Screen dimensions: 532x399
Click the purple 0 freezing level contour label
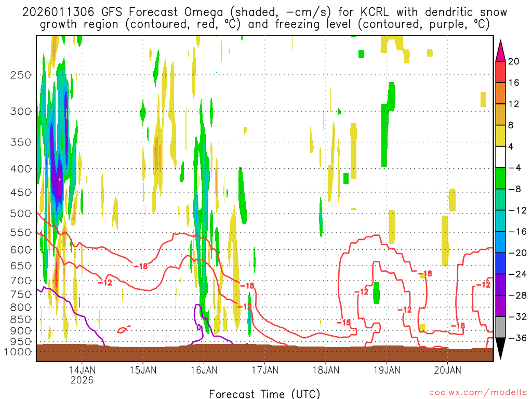[199, 328]
